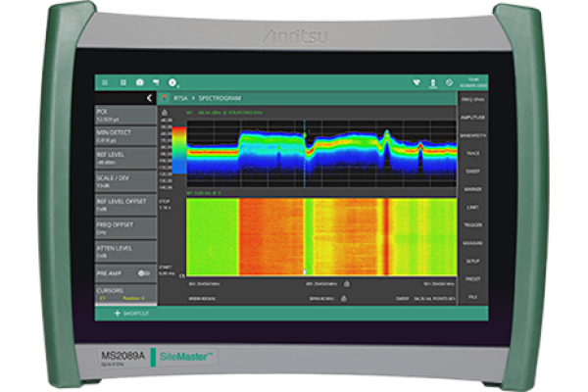This screenshot has width=588, height=392.
Task: Open the MARKER menu
Action: click(473, 189)
